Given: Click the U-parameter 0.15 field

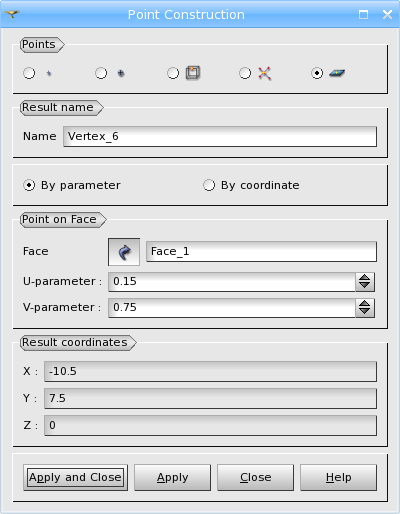Looking at the screenshot, I should tap(232, 282).
